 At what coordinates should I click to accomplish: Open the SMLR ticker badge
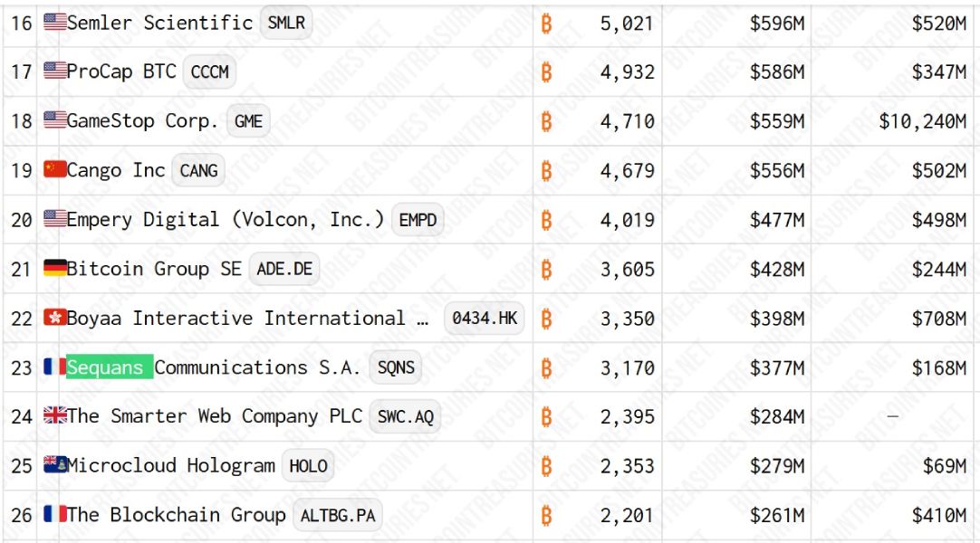tap(286, 24)
